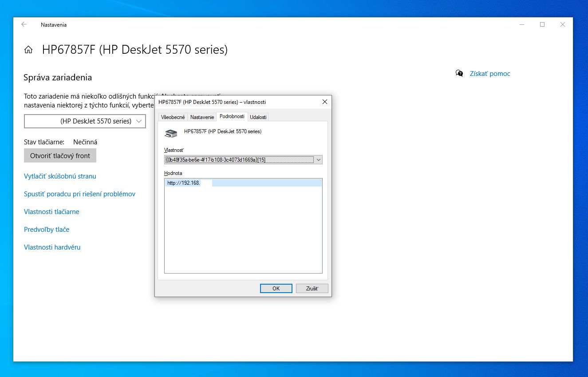Click the Správa zariadenia heading

pos(58,78)
